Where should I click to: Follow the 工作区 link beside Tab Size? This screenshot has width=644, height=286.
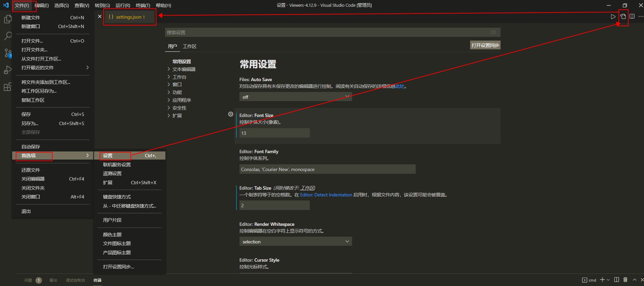308,188
